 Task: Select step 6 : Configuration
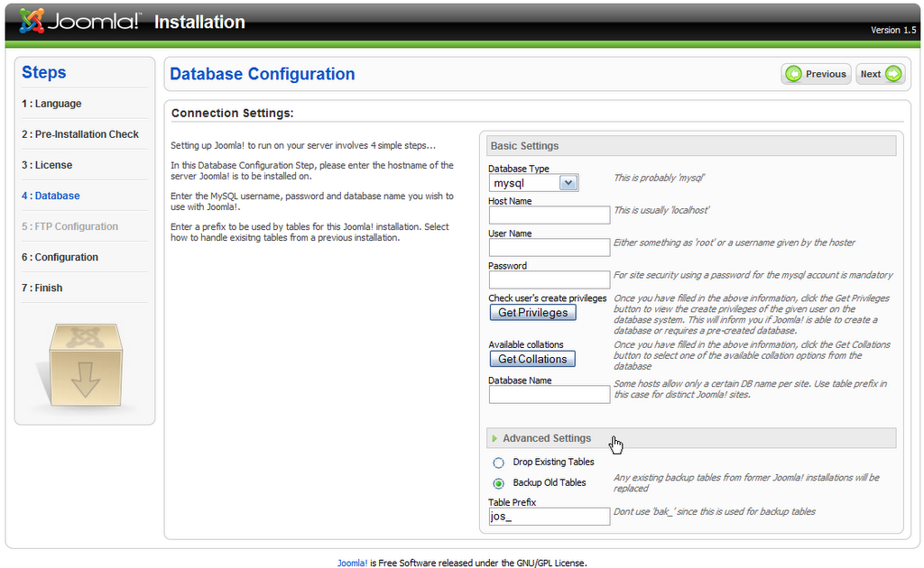click(x=60, y=257)
